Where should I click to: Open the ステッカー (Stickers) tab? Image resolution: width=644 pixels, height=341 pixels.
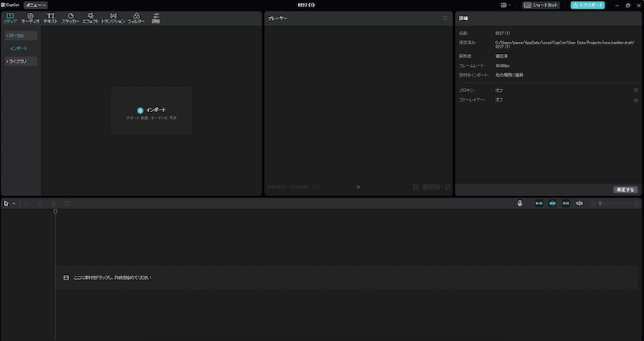pos(70,18)
